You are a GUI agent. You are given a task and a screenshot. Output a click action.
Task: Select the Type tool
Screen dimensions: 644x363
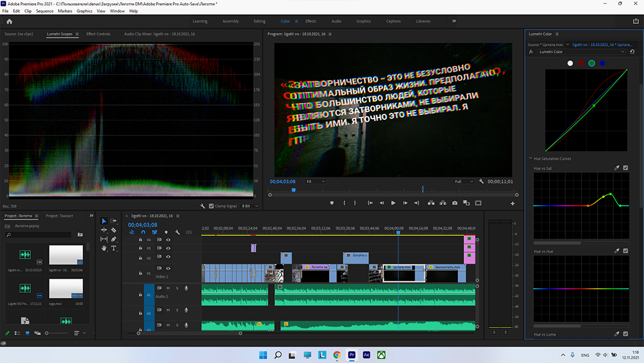pyautogui.click(x=114, y=248)
